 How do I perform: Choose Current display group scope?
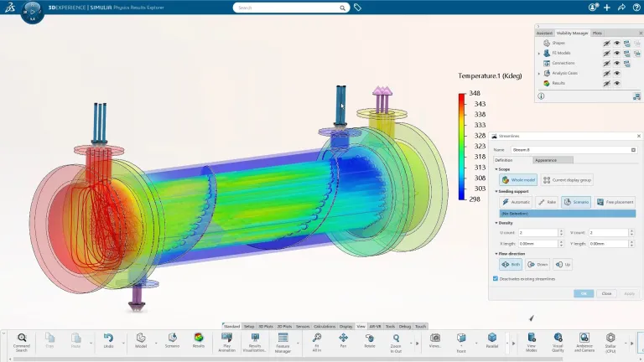[567, 180]
